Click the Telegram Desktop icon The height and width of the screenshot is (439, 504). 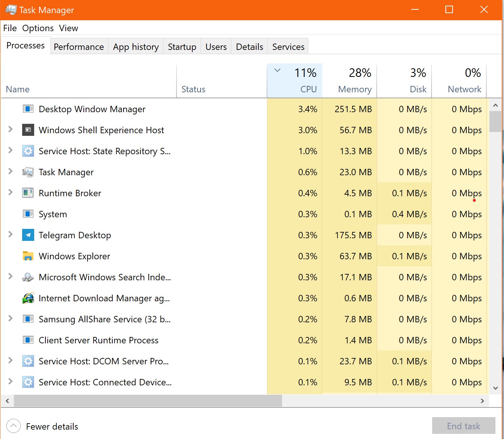(x=28, y=235)
